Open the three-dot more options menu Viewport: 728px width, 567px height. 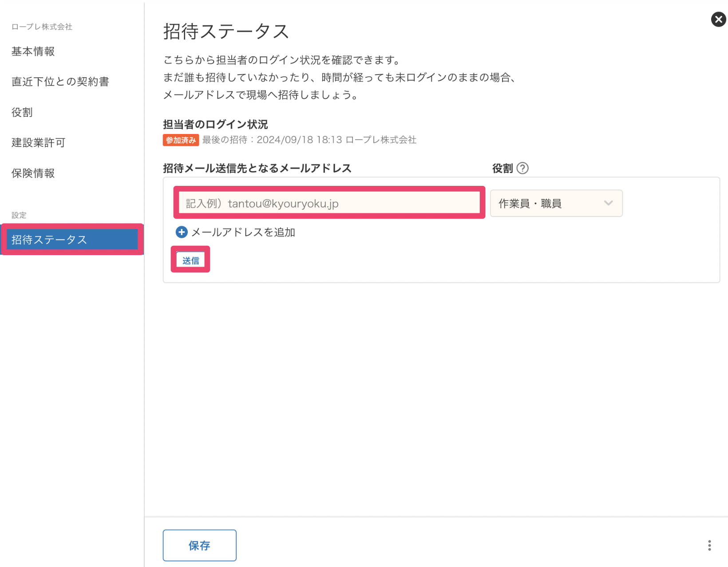(x=709, y=545)
